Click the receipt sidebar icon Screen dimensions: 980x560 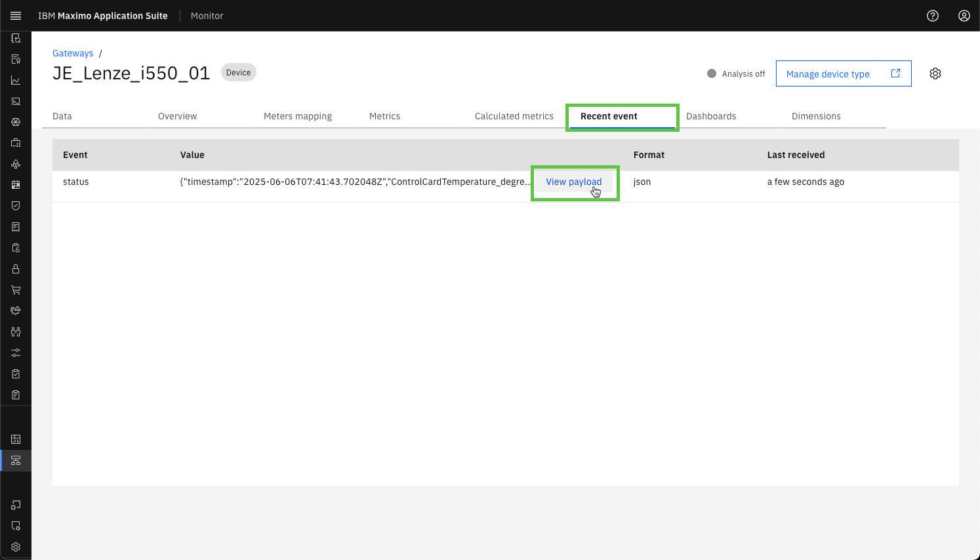pos(16,227)
